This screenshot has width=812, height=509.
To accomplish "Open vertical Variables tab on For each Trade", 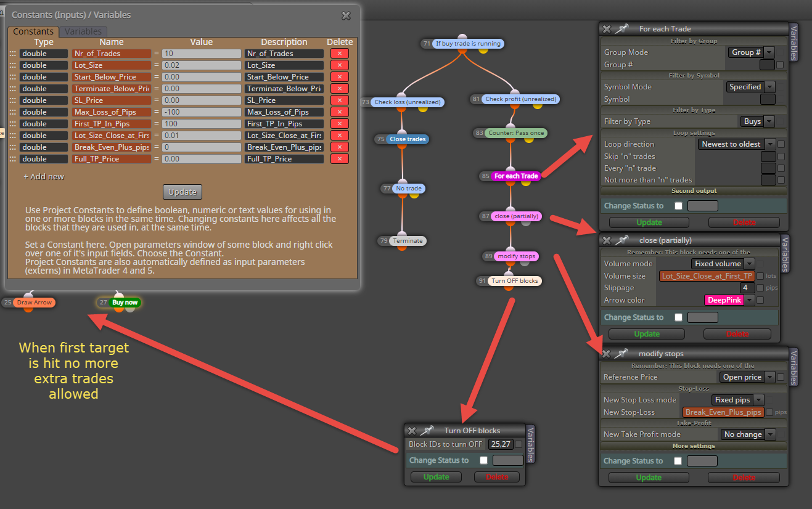I will tap(794, 43).
